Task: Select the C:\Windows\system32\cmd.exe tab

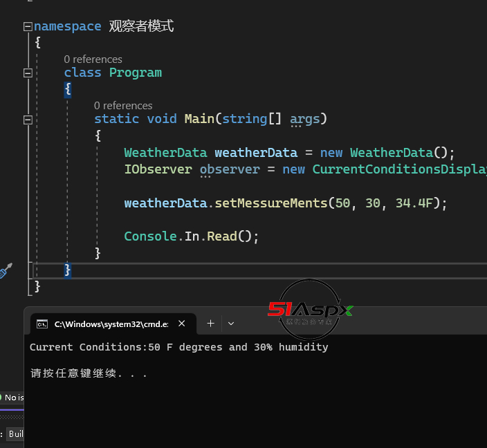Action: point(111,324)
